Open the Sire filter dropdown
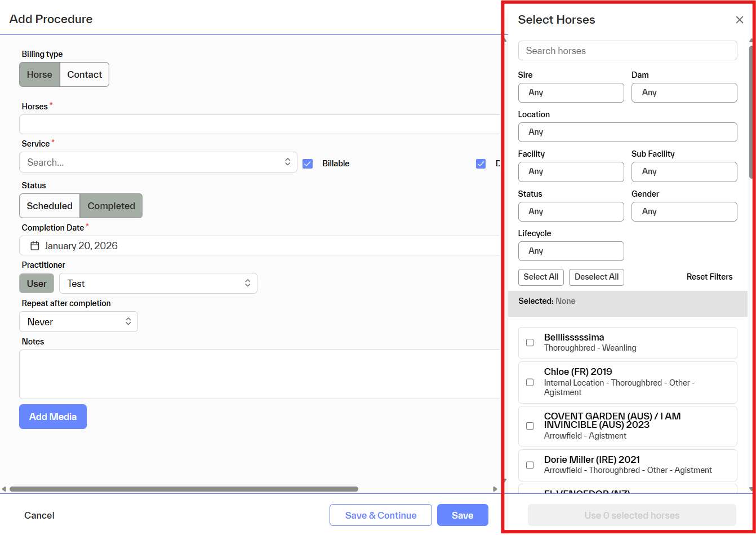Screen dimensions: 756x535 point(571,92)
